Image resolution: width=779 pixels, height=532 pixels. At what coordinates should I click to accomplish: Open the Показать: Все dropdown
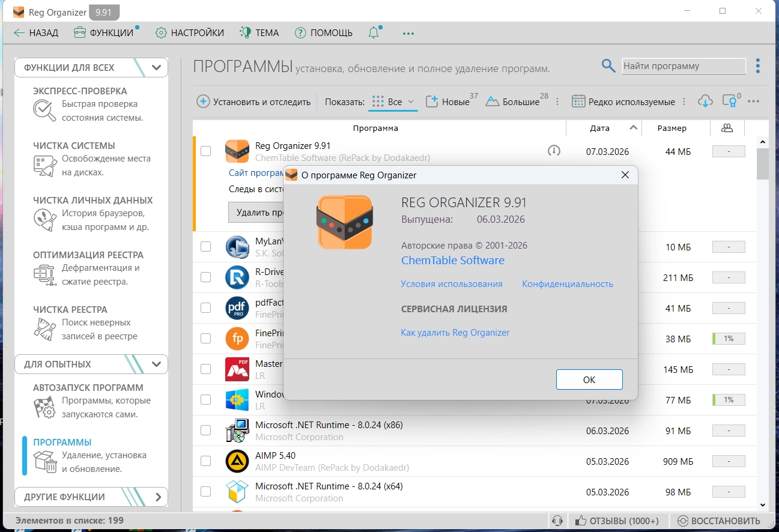(x=393, y=101)
